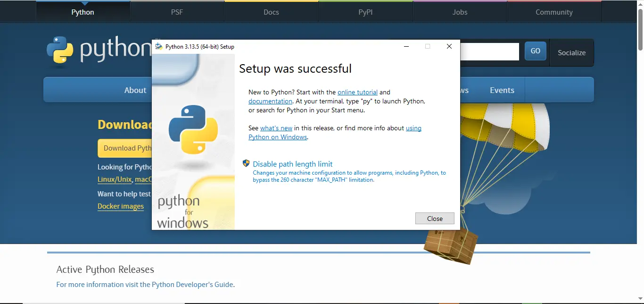Open the online tutorial link

click(x=357, y=92)
